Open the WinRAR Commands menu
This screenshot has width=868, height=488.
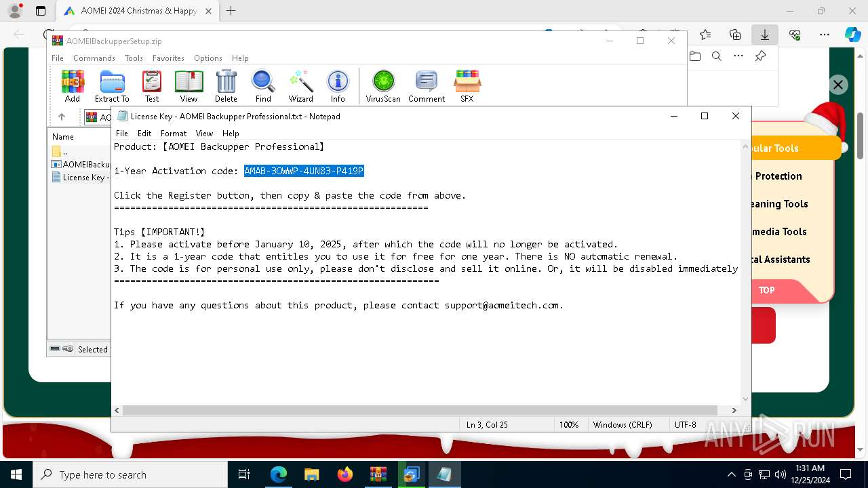(x=94, y=58)
